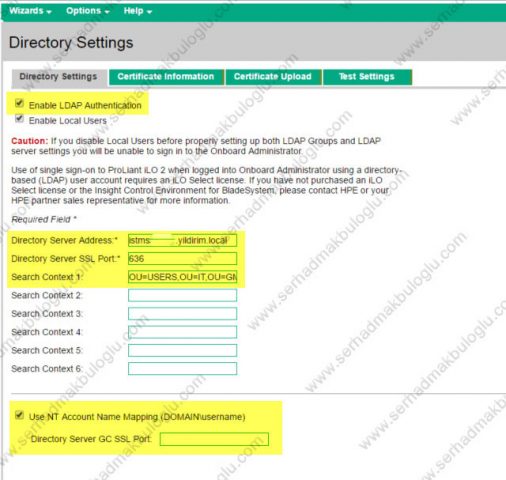The height and width of the screenshot is (480, 506).
Task: Click the Search Context 1: label
Action: pos(46,277)
